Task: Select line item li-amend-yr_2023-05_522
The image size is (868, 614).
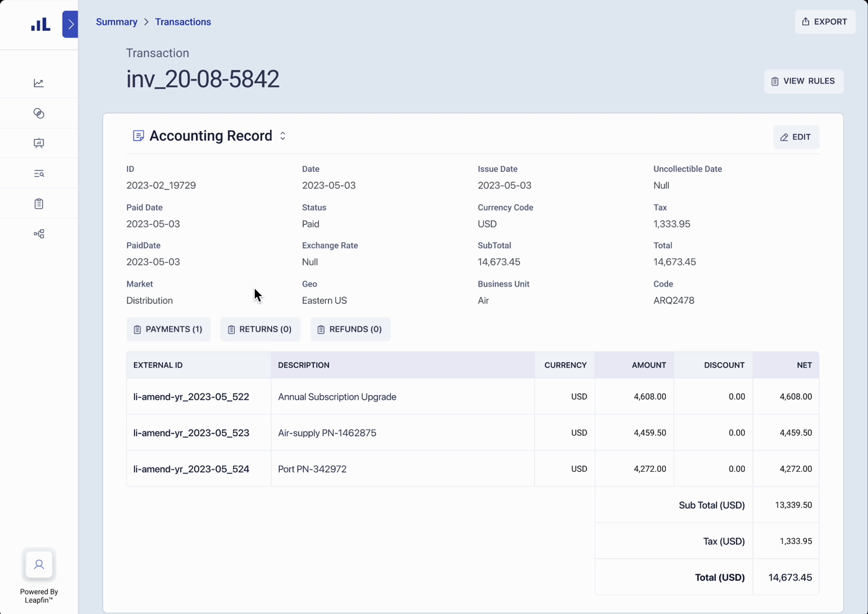Action: (x=191, y=397)
